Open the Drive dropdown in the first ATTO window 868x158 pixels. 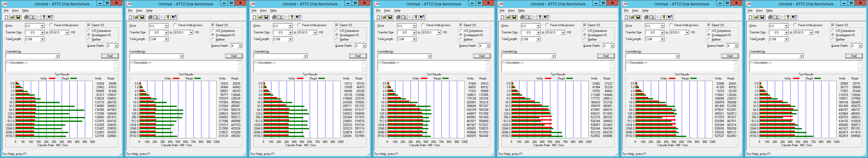[x=42, y=26]
